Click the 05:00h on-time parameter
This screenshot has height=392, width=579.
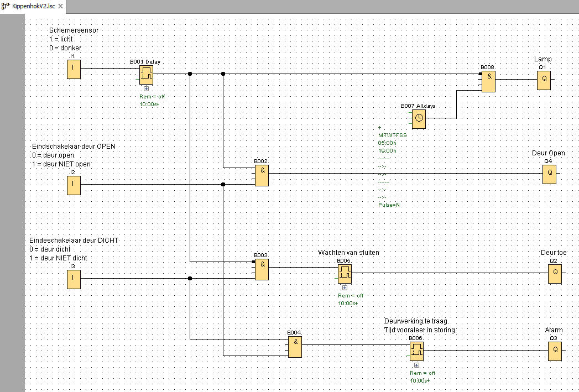(x=387, y=143)
